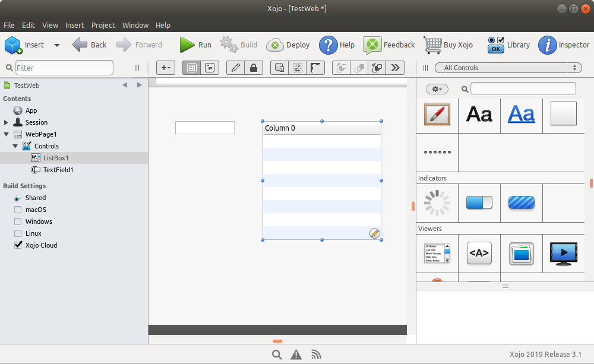The image size is (594, 364).
Task: Expand the double-chevron overflow button
Action: [x=395, y=68]
